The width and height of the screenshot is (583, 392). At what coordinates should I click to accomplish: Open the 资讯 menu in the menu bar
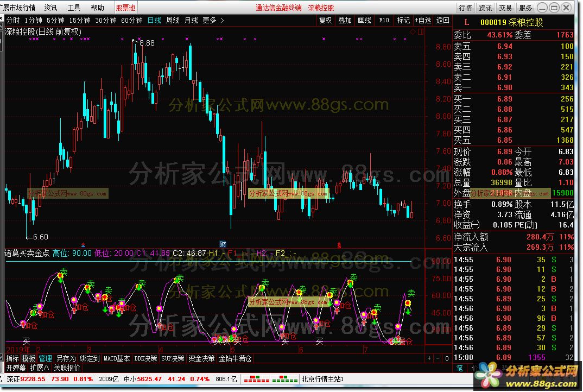(50, 8)
